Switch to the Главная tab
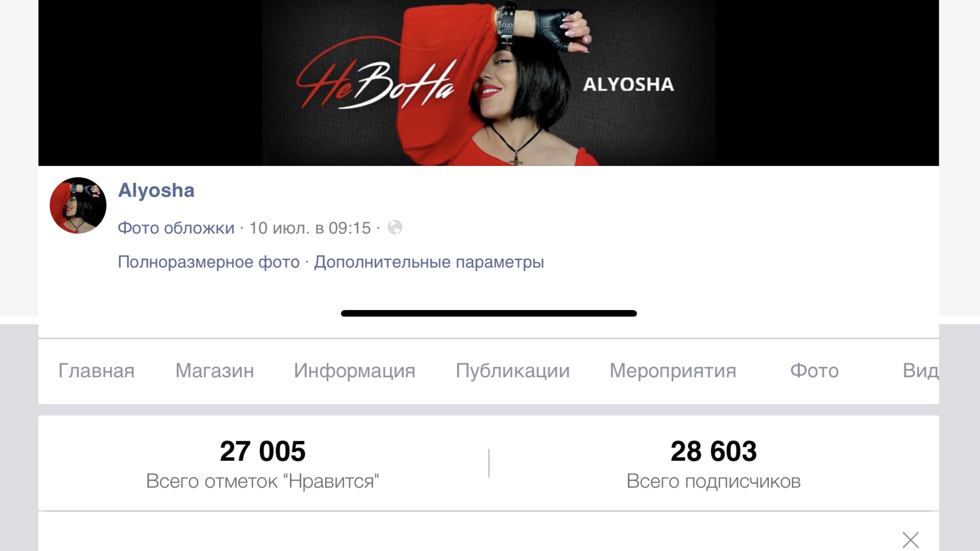Screen dimensions: 980x551 click(96, 370)
